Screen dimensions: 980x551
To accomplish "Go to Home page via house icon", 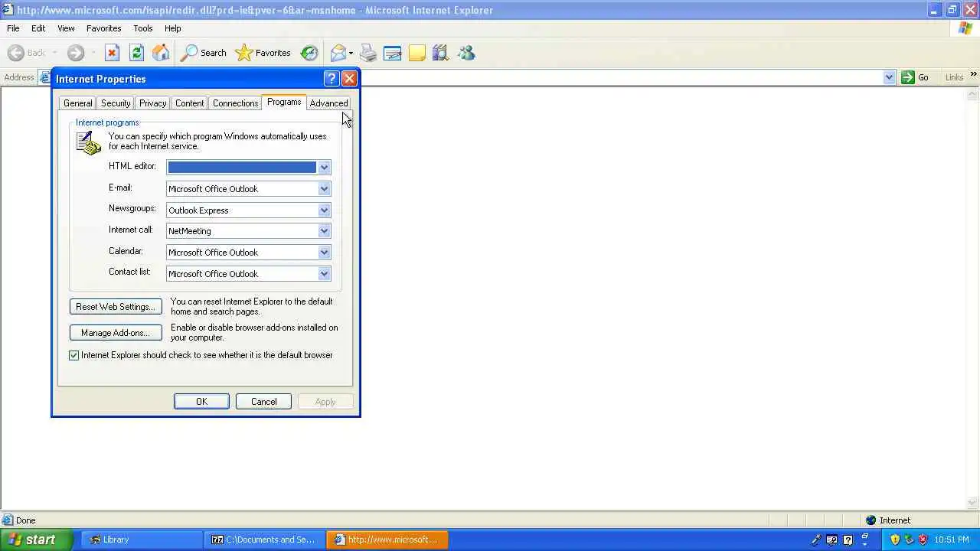I will [161, 53].
